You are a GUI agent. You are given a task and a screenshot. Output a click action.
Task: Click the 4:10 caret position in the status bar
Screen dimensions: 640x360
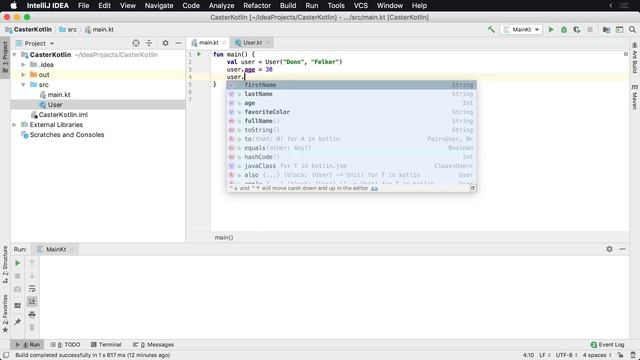pos(528,355)
